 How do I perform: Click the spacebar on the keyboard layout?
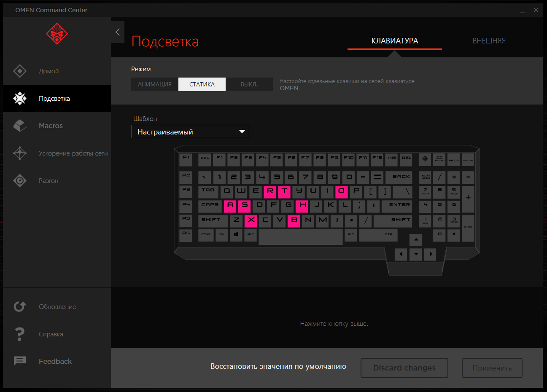[301, 237]
